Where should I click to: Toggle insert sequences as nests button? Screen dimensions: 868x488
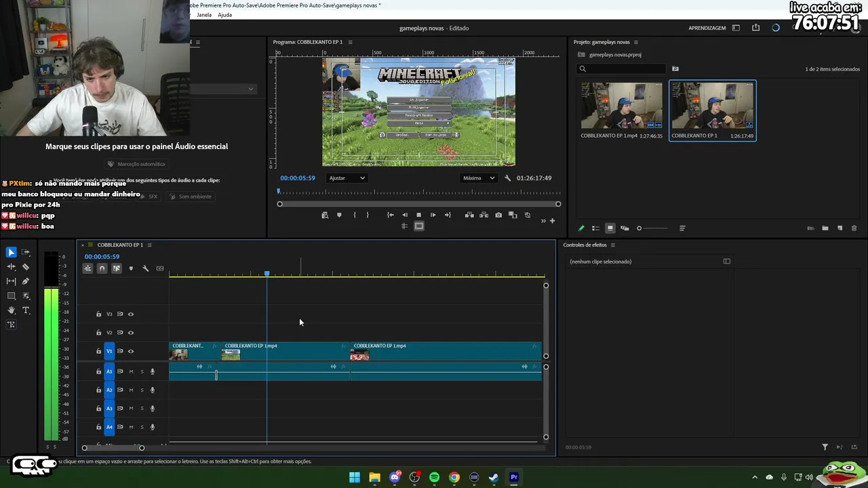coord(87,268)
